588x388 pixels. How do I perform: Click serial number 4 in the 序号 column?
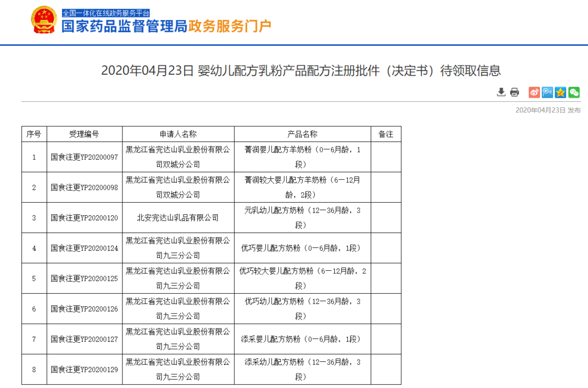click(34, 248)
